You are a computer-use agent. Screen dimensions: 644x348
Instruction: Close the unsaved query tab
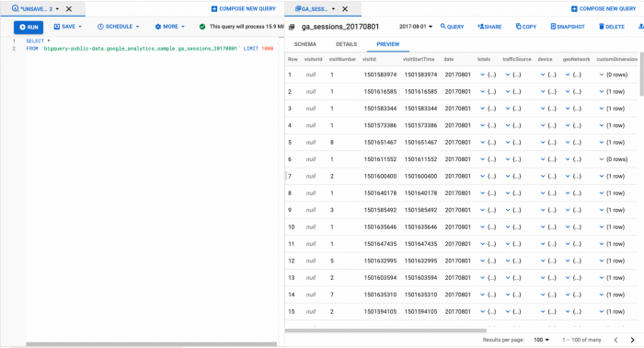69,8
